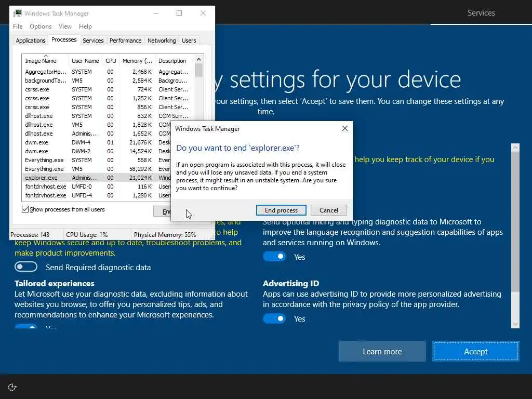Select dwm.exe row owned by DWM-4
532x399 pixels.
click(x=96, y=142)
